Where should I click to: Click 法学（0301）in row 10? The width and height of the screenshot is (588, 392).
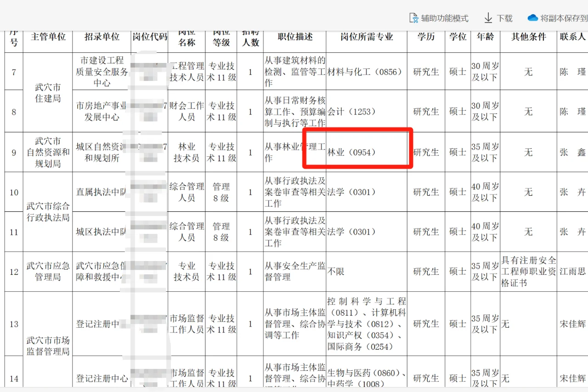tap(351, 192)
